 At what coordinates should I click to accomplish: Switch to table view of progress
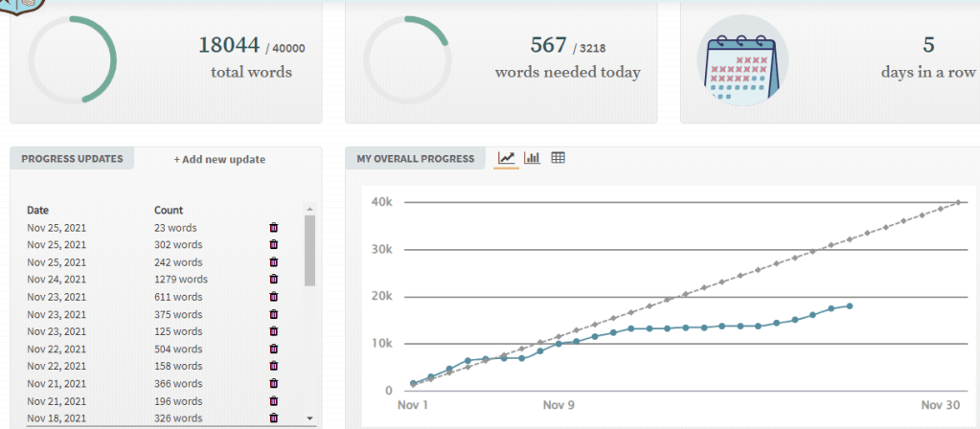558,158
